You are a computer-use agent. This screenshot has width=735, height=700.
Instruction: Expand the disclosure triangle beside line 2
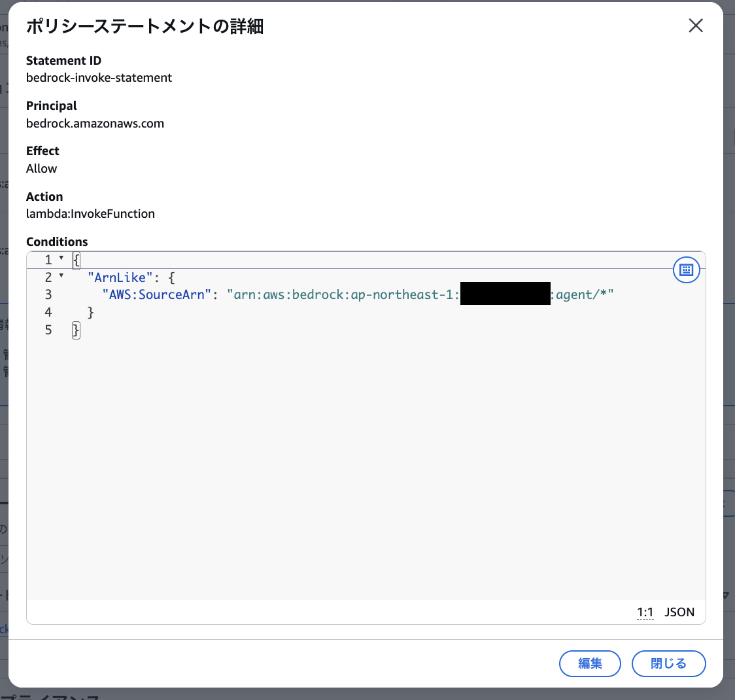[62, 277]
